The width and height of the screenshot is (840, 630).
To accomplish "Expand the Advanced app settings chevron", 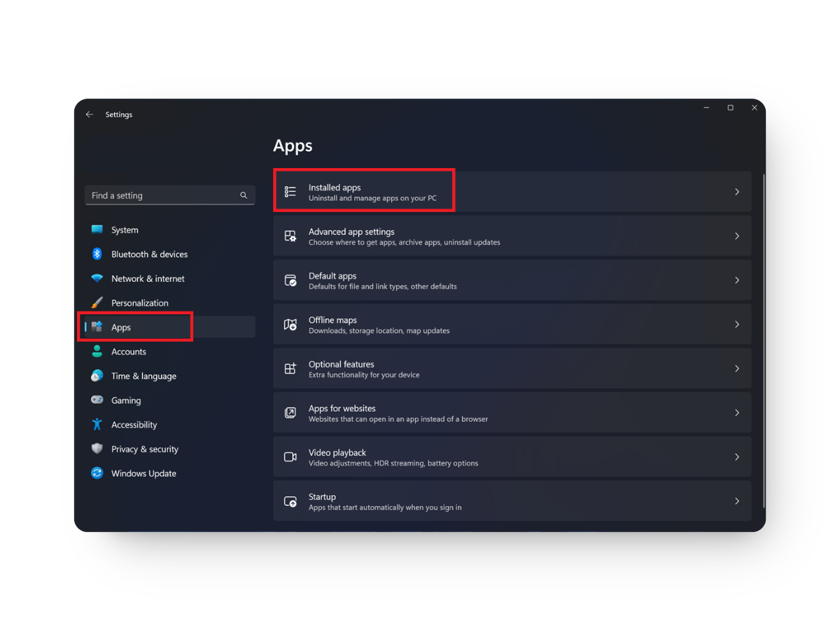I will pyautogui.click(x=737, y=236).
